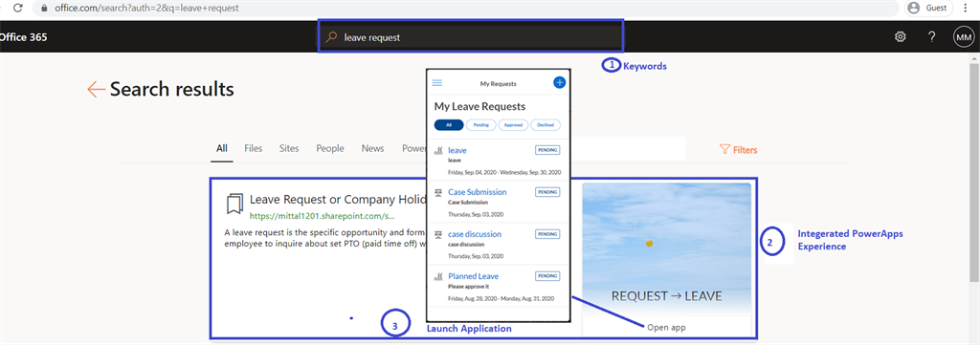The height and width of the screenshot is (345, 980).
Task: Select the All filter pill
Action: [x=449, y=125]
